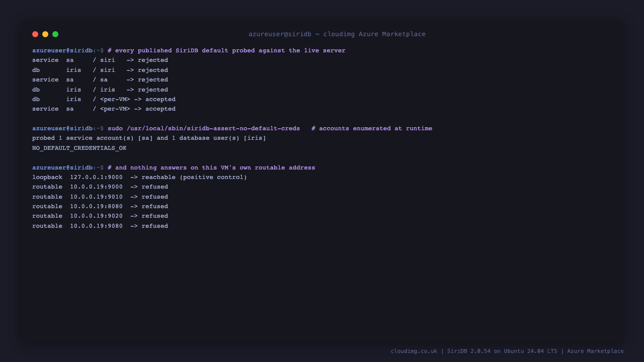Click the 'routable 10.0.0.19:8080 -> refused' line
644x362 pixels.
coord(100,207)
